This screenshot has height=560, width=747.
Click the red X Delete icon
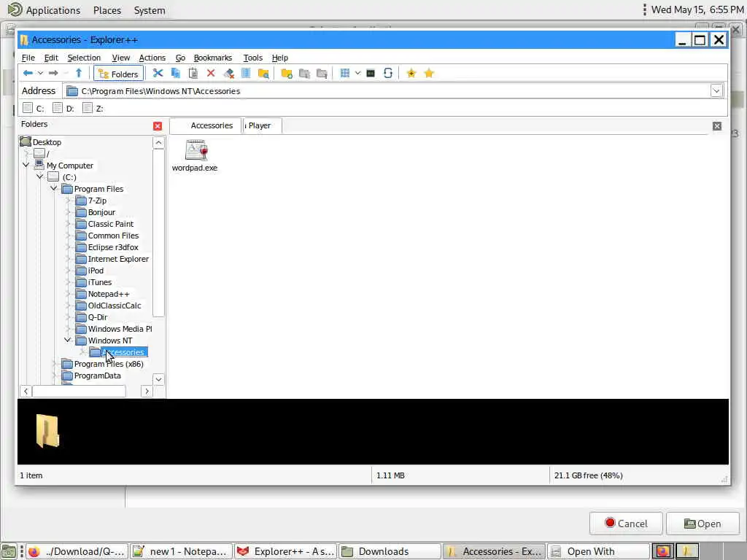click(x=211, y=74)
